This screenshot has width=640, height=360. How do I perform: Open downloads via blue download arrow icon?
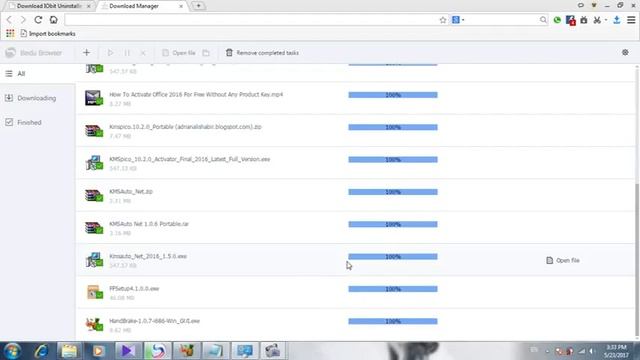coord(617,20)
